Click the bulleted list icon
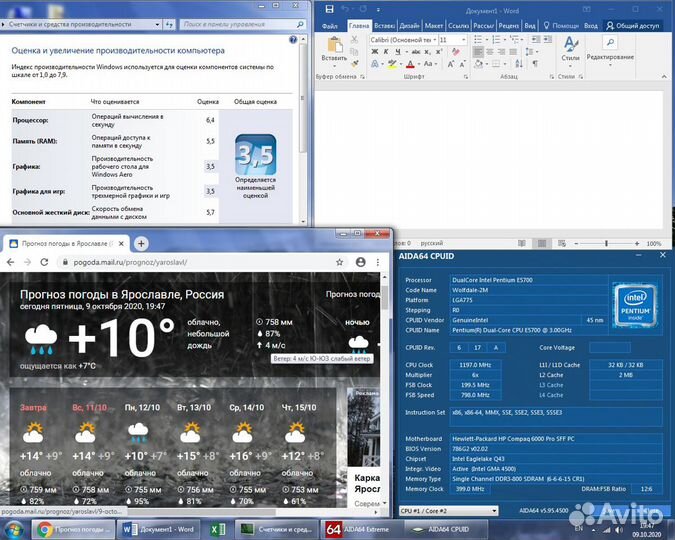This screenshot has height=540, width=675. coord(478,40)
